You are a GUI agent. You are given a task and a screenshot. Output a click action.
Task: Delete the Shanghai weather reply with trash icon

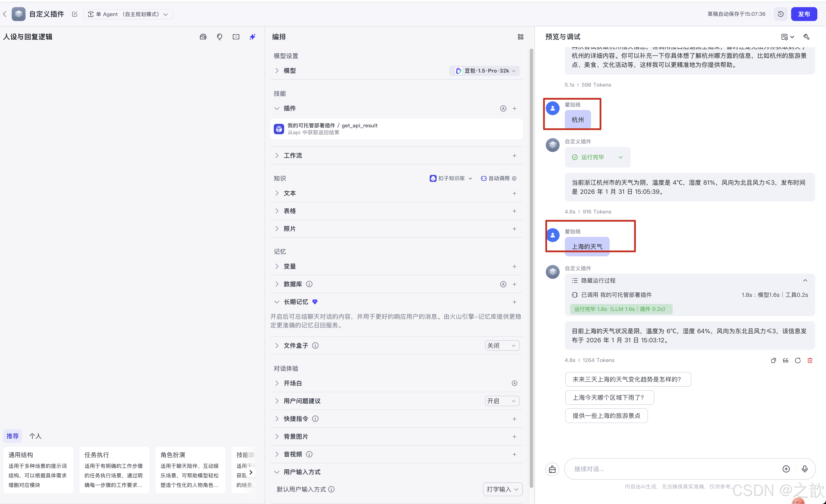810,360
